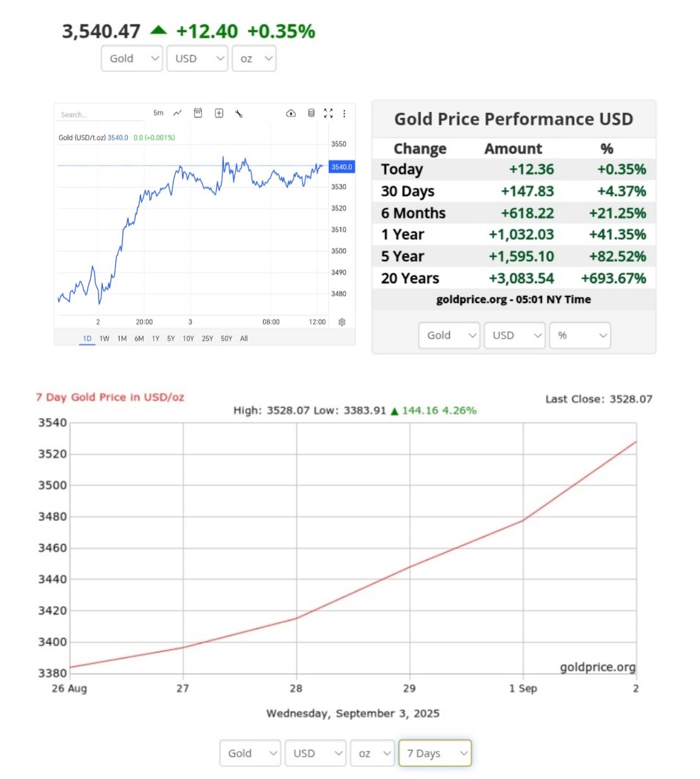Click the 3540.0 current price label
The image size is (700, 779).
click(x=341, y=167)
